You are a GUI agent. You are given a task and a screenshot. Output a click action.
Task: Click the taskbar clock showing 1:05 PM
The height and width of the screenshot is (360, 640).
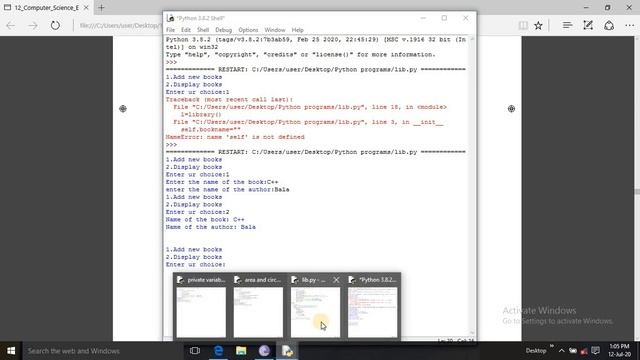pos(620,351)
